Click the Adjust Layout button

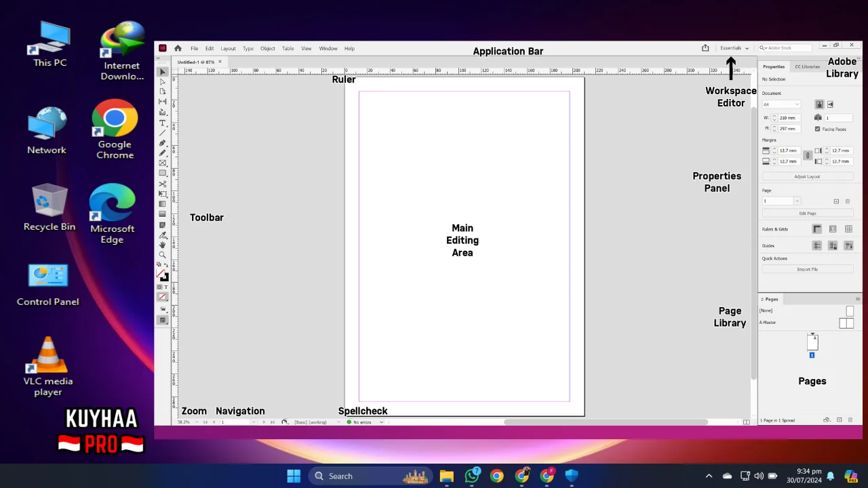tap(807, 176)
